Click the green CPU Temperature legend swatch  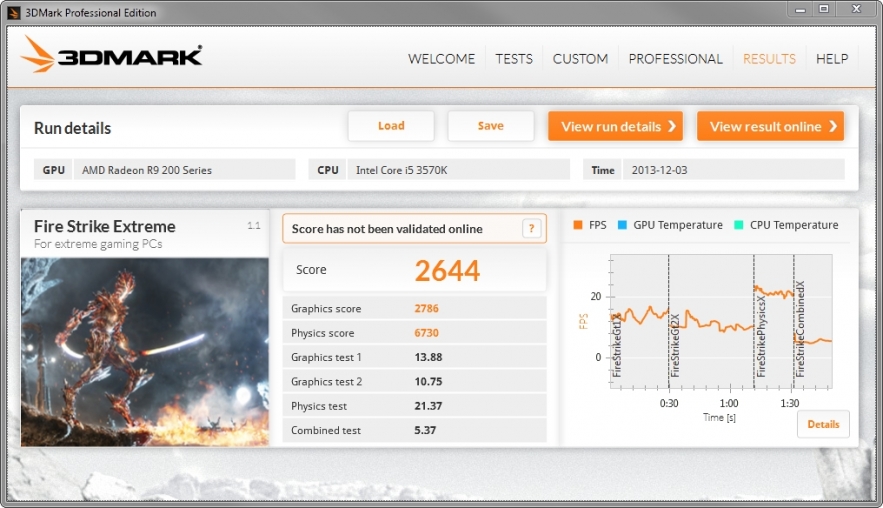pyautogui.click(x=738, y=225)
